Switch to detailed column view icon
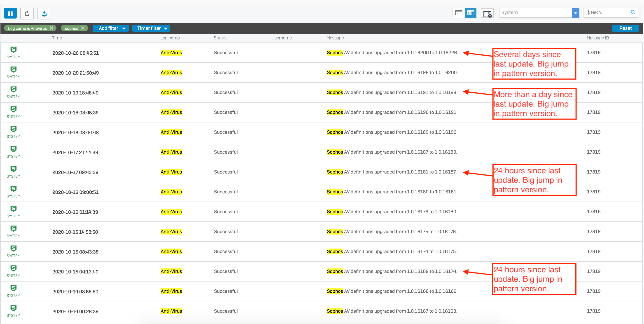This screenshot has height=324, width=644. pos(471,13)
